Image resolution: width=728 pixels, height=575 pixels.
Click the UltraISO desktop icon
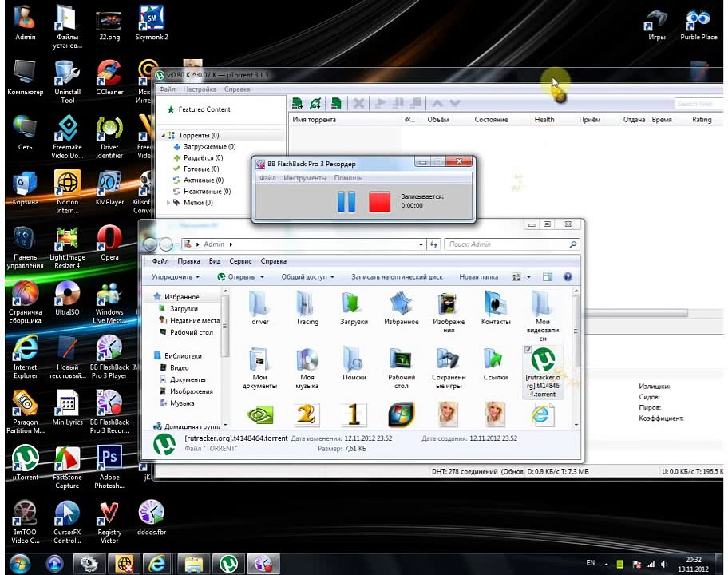point(67,299)
